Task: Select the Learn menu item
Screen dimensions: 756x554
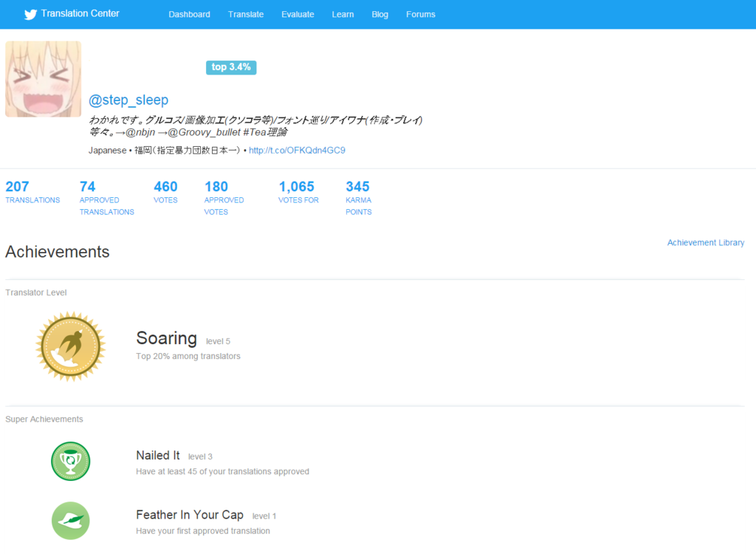Action: tap(343, 15)
